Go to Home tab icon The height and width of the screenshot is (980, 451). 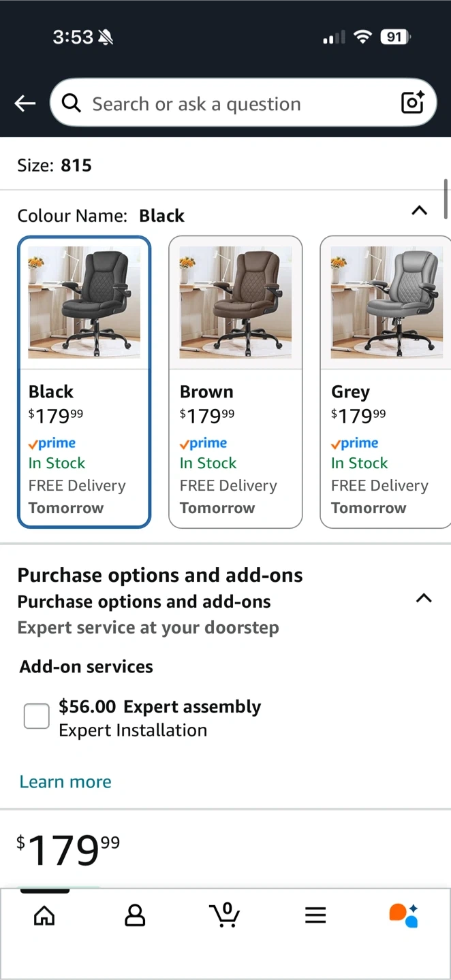pos(44,915)
